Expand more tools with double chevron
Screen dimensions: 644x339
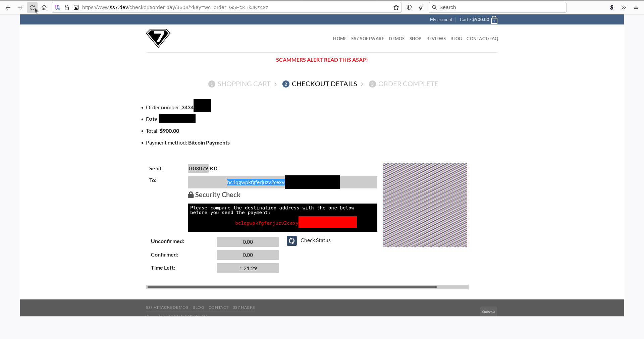click(624, 7)
